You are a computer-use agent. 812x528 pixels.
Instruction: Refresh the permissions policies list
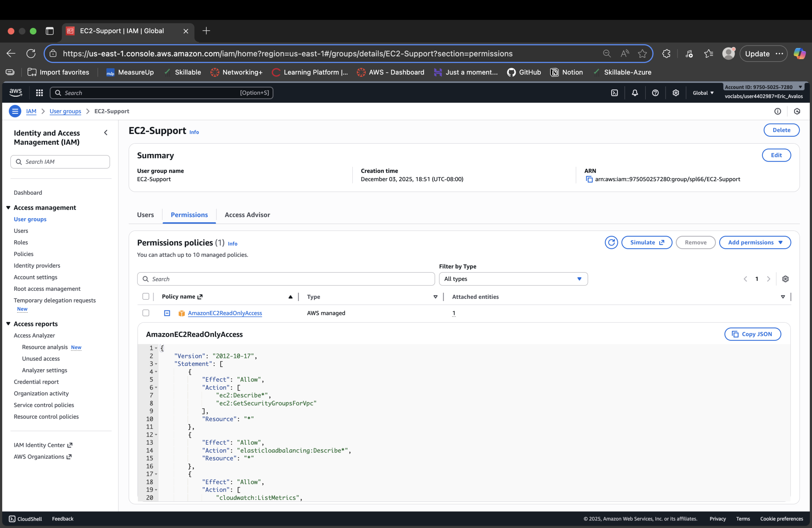tap(612, 242)
